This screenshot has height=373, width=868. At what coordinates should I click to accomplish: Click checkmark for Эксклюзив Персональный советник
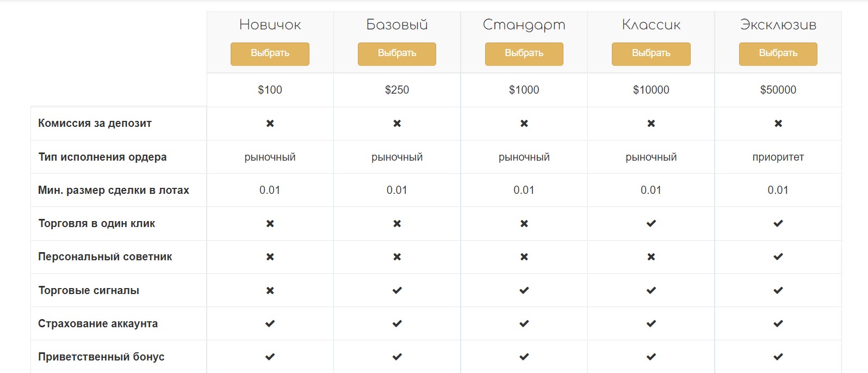[x=778, y=256]
